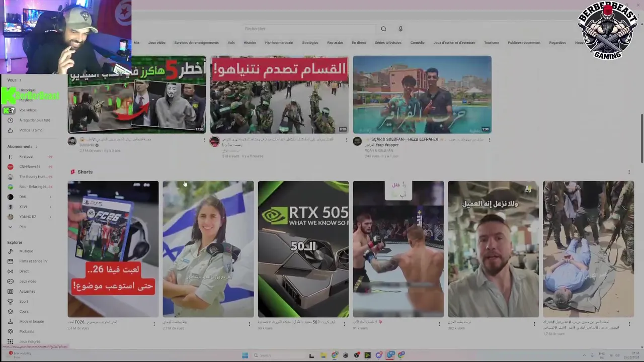Open options menu for HEZB ELFRAFER video
Viewport: 644px width, 362px height.
point(490,140)
